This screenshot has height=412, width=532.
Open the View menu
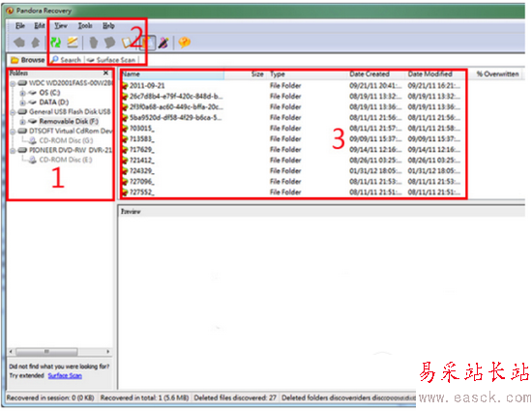click(61, 26)
